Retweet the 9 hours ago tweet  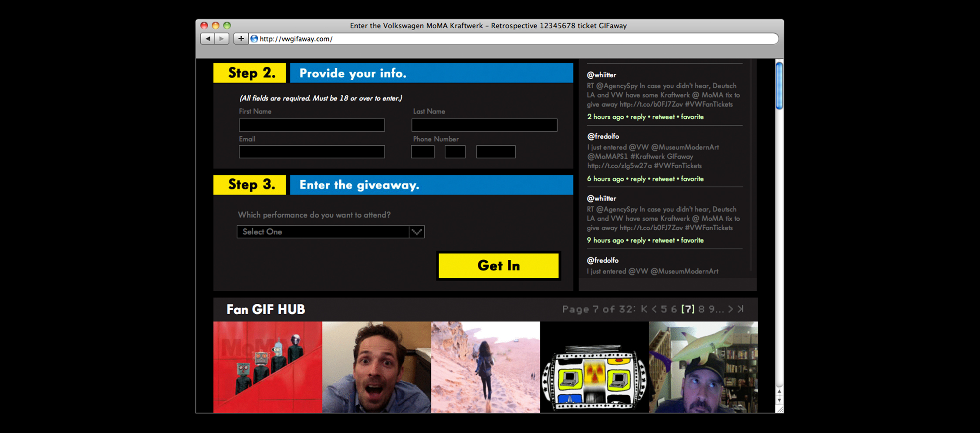coord(663,240)
